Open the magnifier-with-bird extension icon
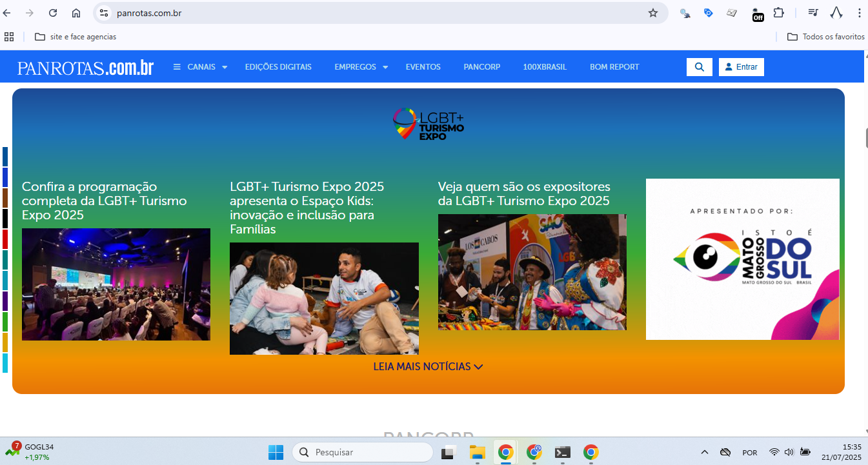Viewport: 868px width, 465px height. pos(685,13)
